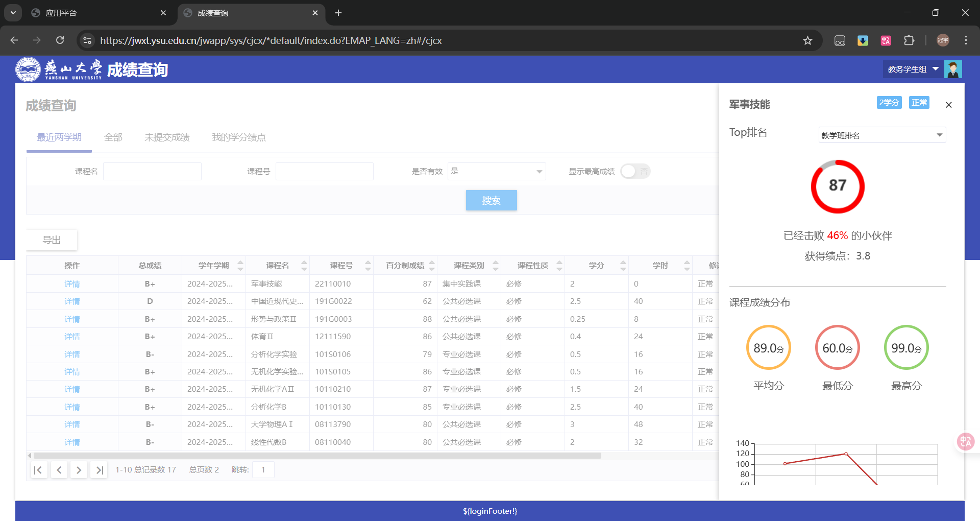Image resolution: width=980 pixels, height=521 pixels.
Task: Toggle the 显示最高成绩 switch
Action: (x=635, y=171)
